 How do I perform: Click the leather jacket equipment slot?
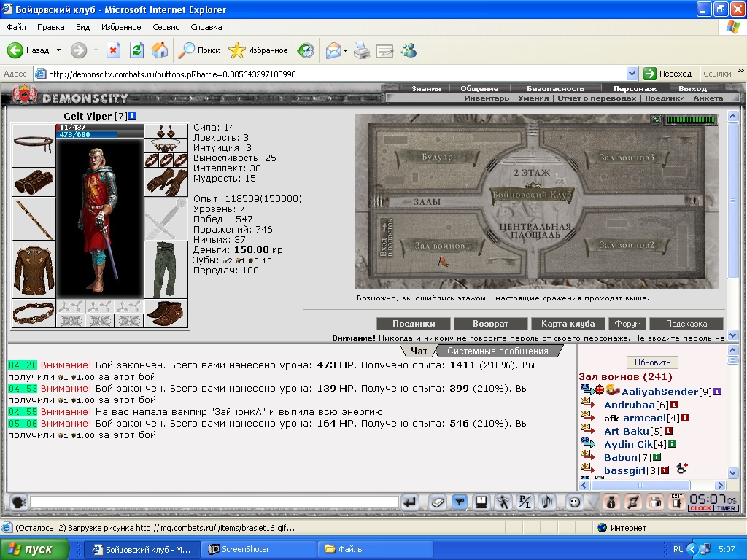tap(34, 270)
